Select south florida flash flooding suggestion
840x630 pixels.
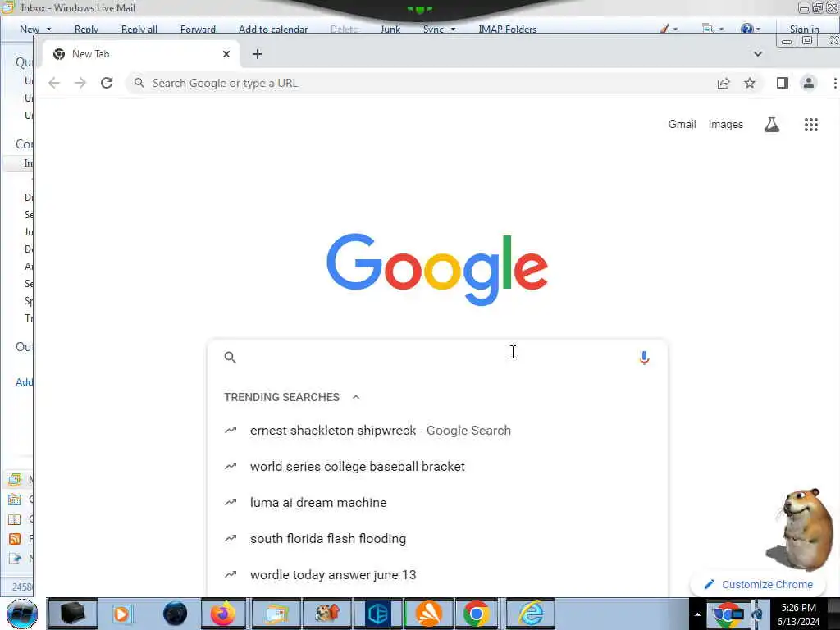[438, 538]
